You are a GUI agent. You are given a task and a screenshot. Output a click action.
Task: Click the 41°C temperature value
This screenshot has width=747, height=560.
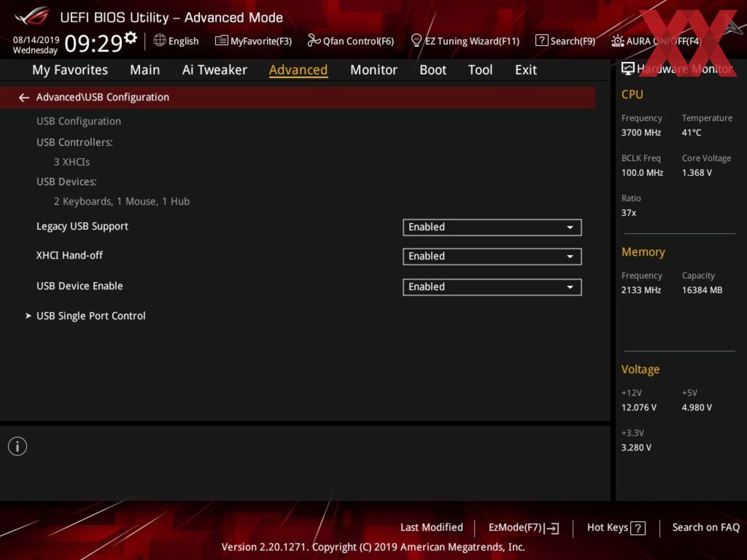point(692,132)
